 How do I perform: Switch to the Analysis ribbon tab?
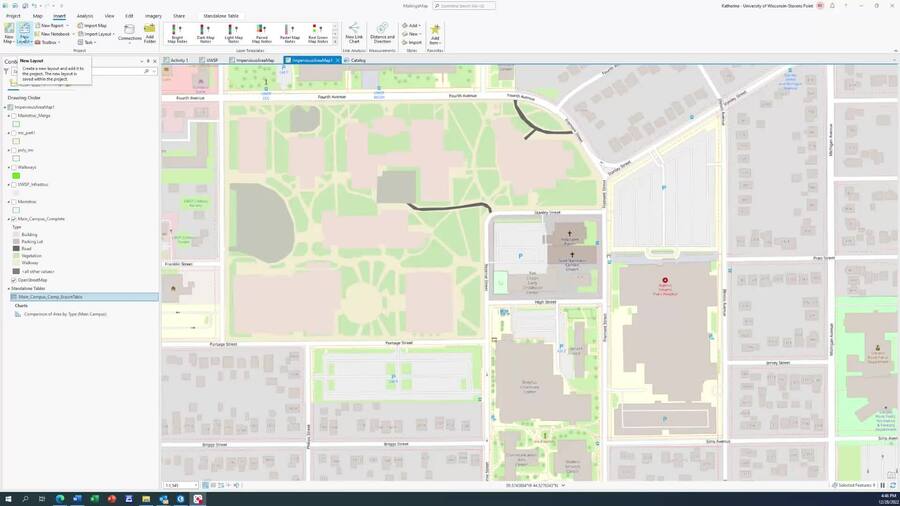click(85, 16)
